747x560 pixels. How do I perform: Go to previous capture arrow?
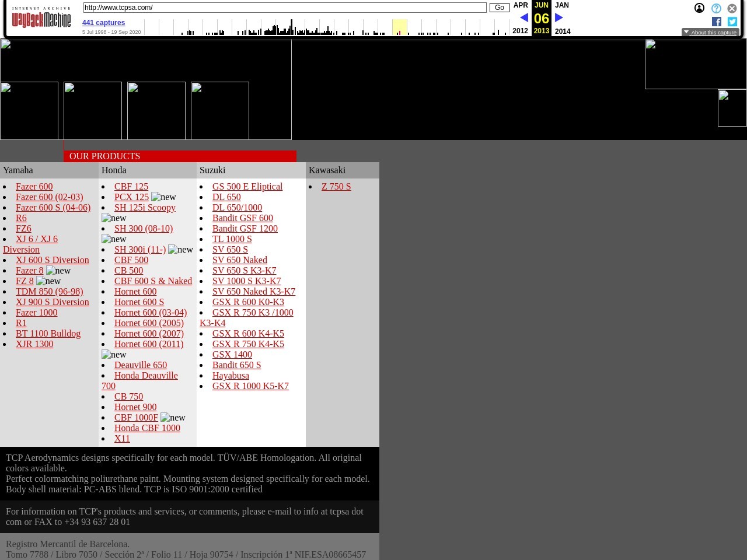pyautogui.click(x=523, y=18)
